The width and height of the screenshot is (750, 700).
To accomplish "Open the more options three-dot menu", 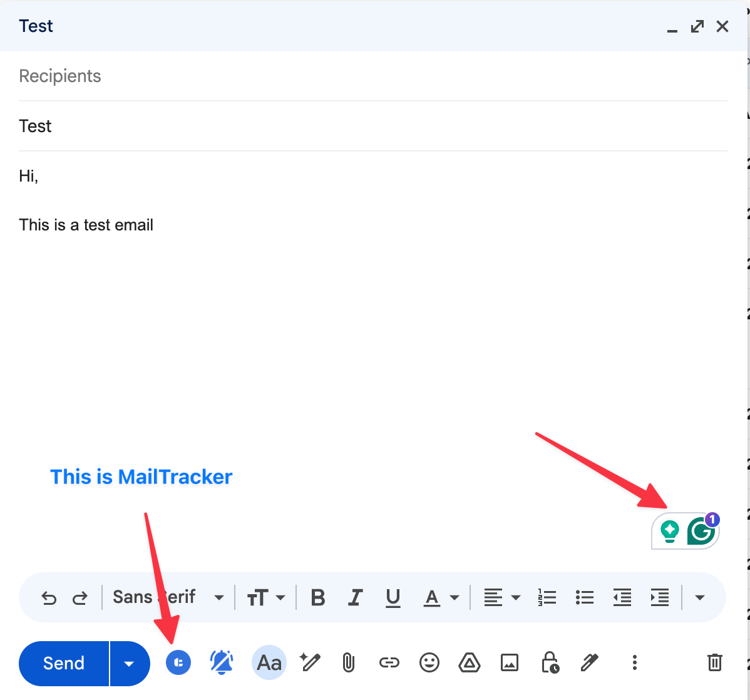I will point(634,662).
